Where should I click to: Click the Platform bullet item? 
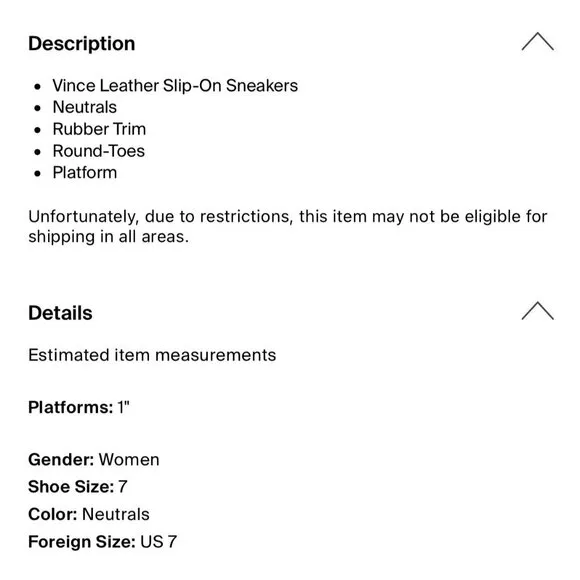pos(85,173)
